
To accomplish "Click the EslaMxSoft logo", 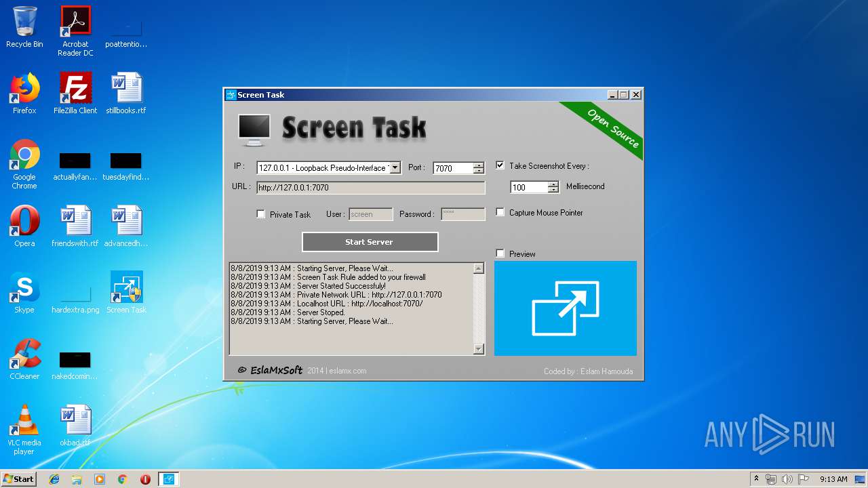I will [270, 370].
